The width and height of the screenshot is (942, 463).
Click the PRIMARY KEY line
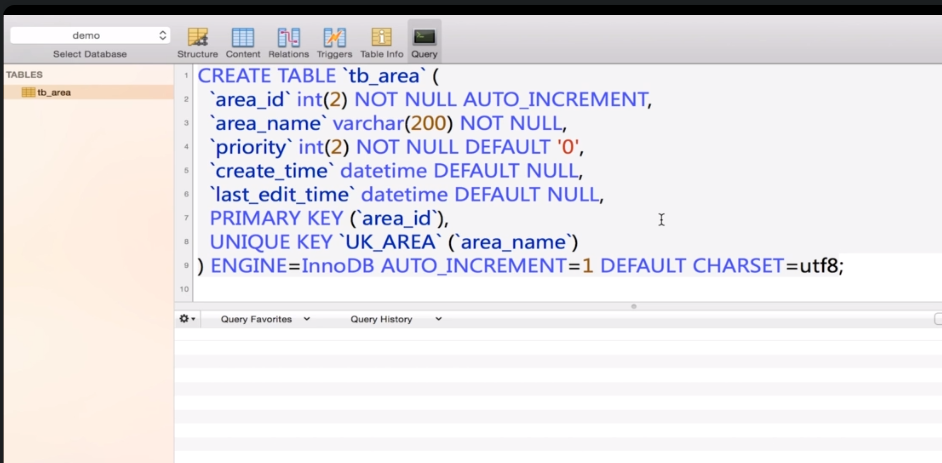[x=329, y=218]
